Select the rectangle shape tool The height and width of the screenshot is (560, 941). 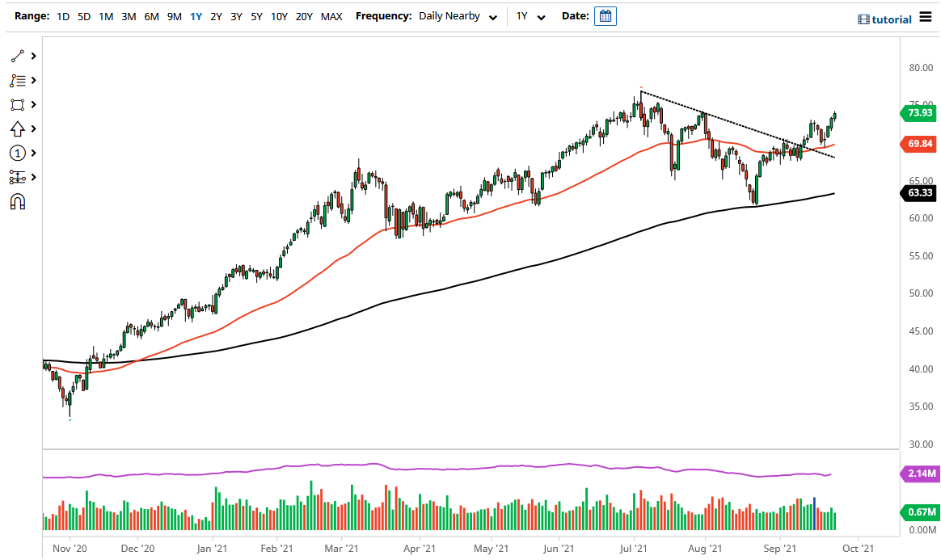pyautogui.click(x=17, y=104)
